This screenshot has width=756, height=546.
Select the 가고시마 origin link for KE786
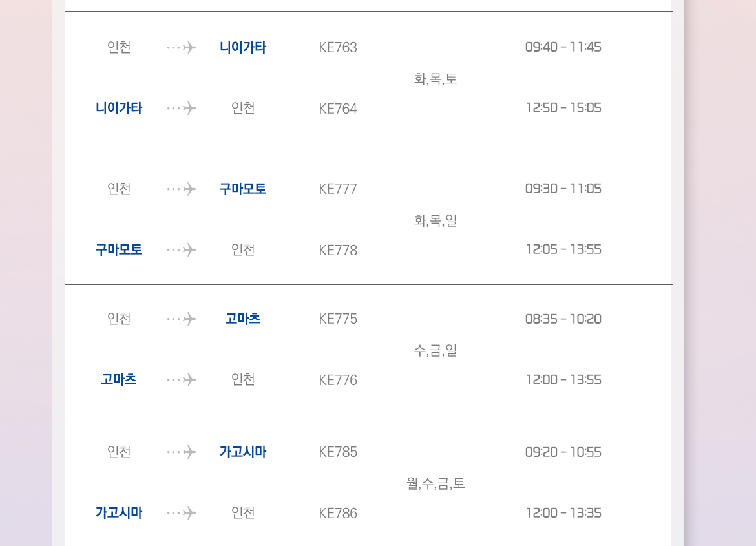[119, 512]
